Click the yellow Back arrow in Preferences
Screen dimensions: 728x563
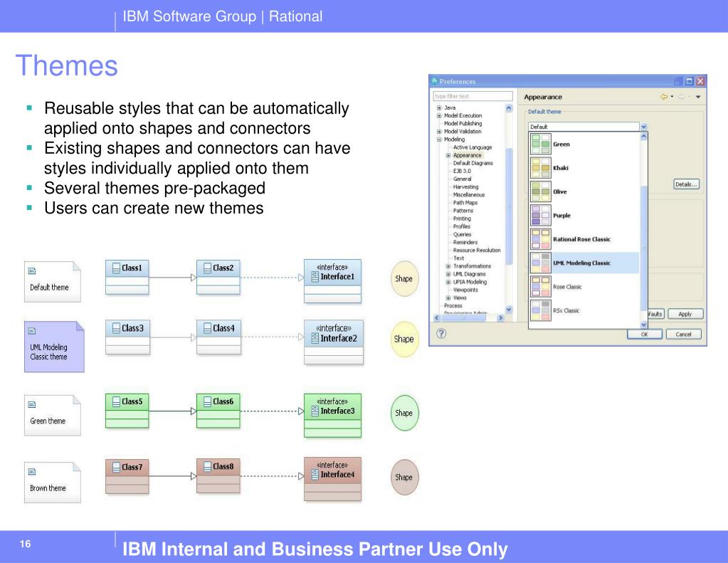tap(664, 97)
